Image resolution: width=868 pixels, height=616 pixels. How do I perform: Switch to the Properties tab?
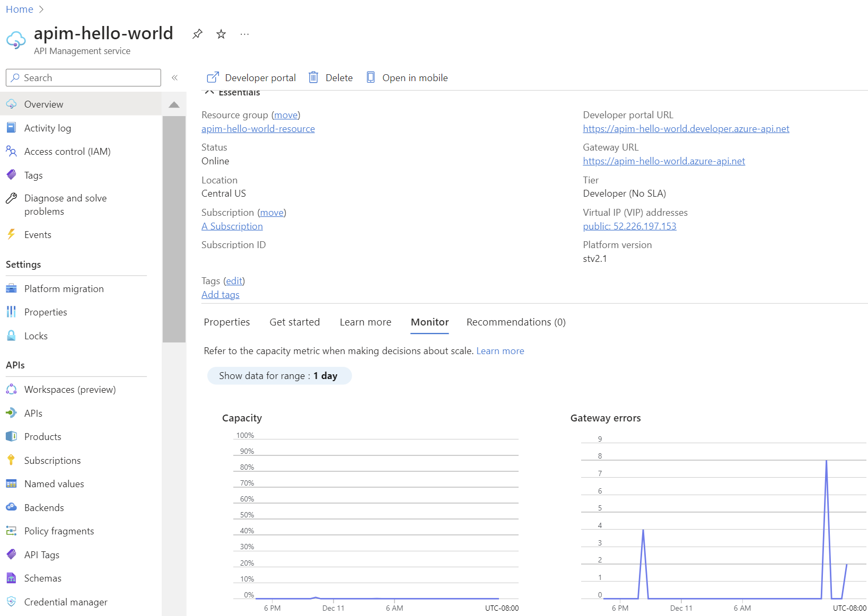(226, 322)
